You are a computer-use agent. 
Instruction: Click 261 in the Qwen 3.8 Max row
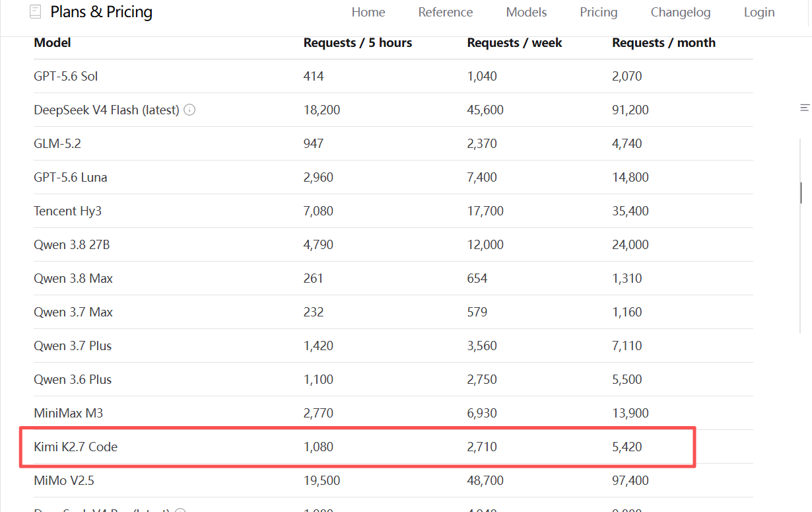314,278
